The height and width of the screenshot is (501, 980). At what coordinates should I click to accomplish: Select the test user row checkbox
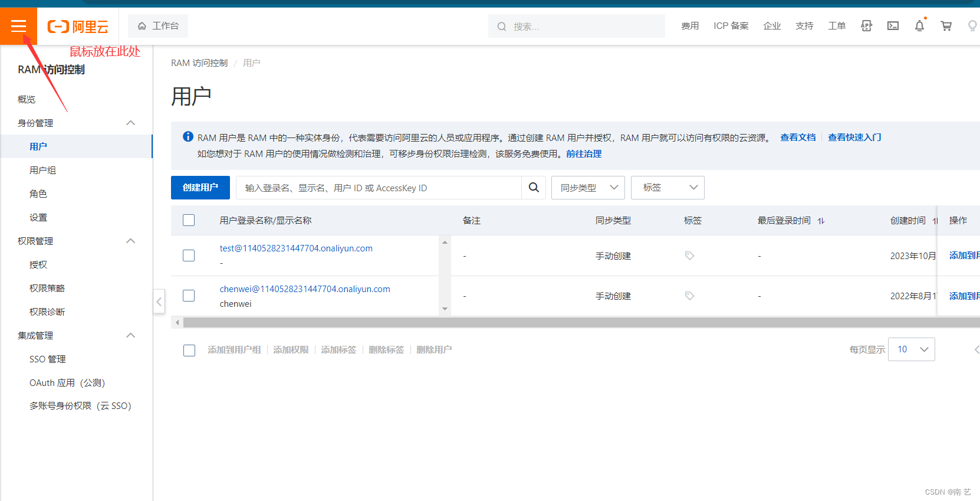189,256
